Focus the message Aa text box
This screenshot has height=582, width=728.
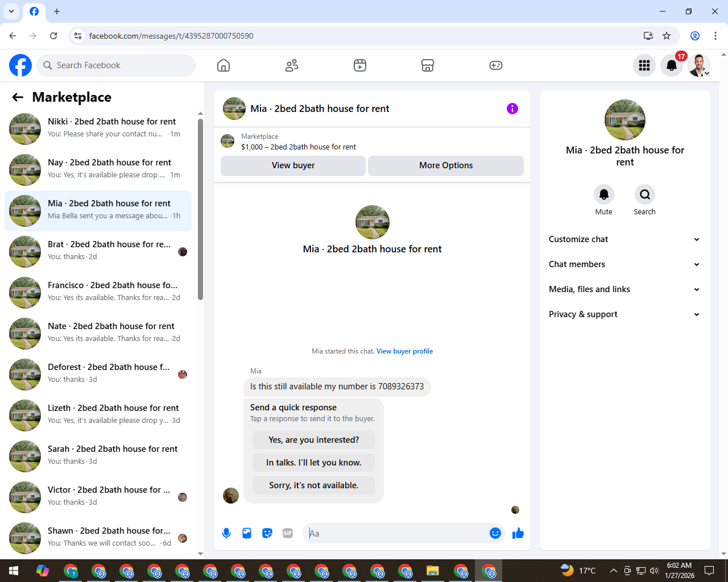(396, 533)
